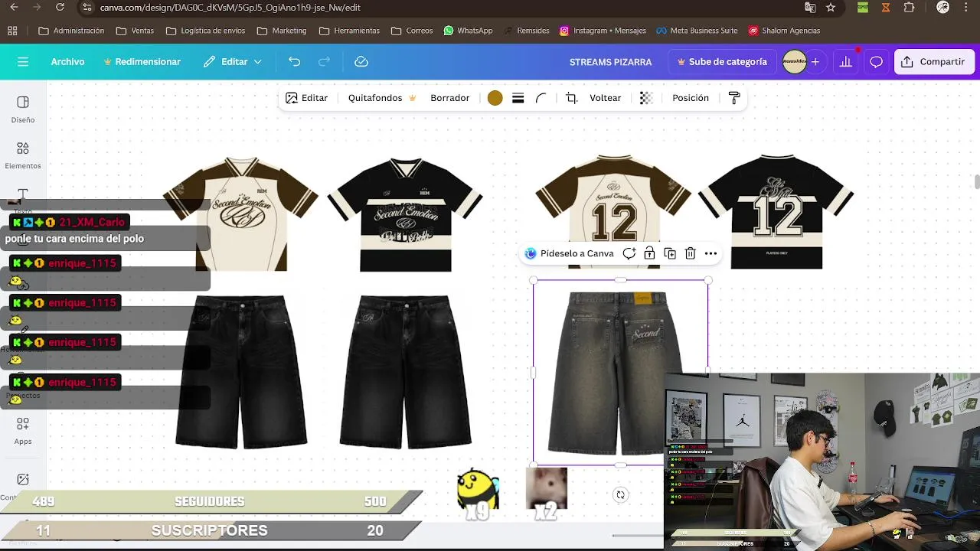This screenshot has height=551, width=980.
Task: Open the Administración bookmark folder
Action: click(71, 31)
